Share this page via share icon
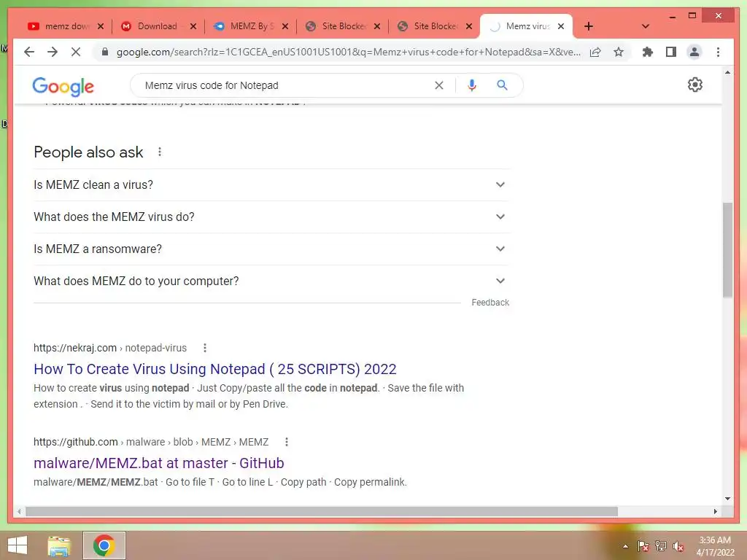 [595, 52]
